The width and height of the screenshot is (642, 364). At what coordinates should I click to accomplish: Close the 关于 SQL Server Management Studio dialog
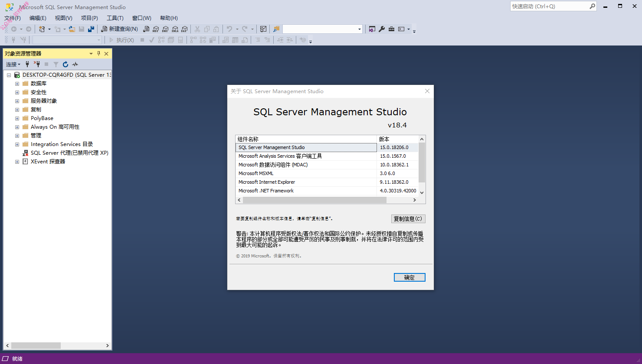click(x=427, y=91)
